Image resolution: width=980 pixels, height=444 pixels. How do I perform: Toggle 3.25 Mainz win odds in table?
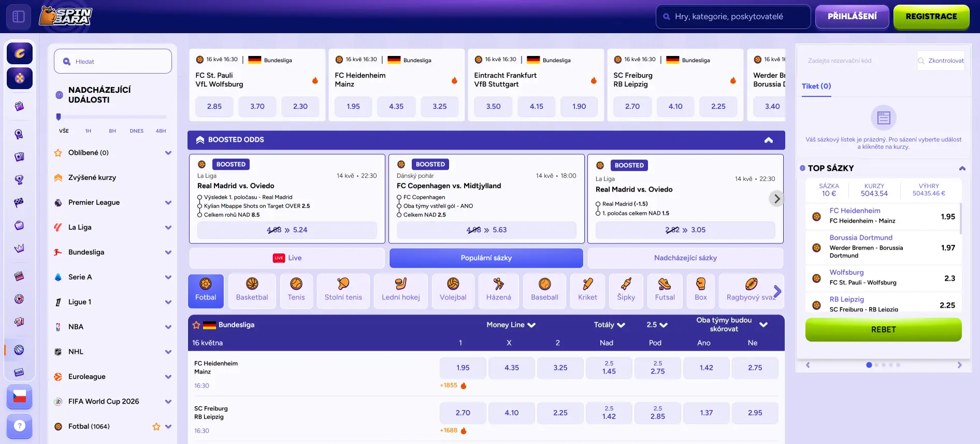click(x=560, y=368)
